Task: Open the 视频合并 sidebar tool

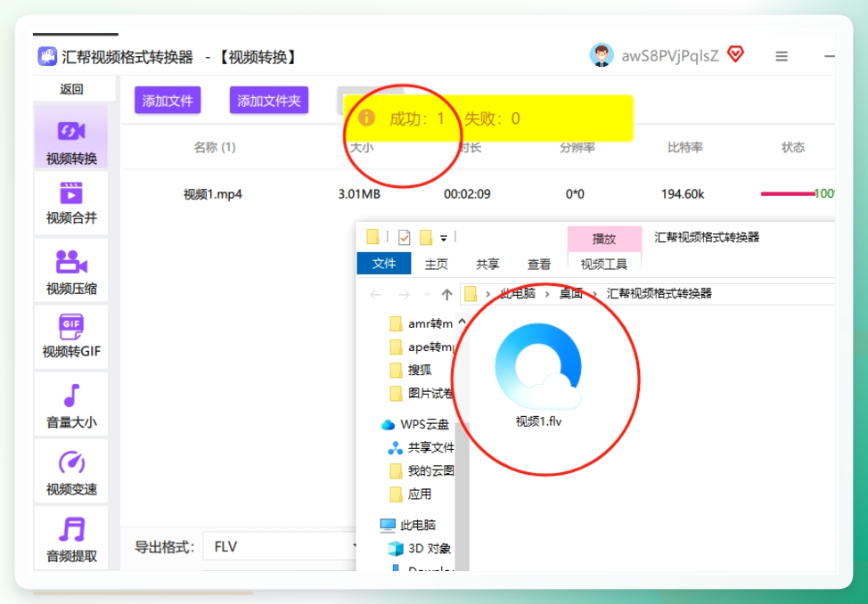Action: pos(71,202)
